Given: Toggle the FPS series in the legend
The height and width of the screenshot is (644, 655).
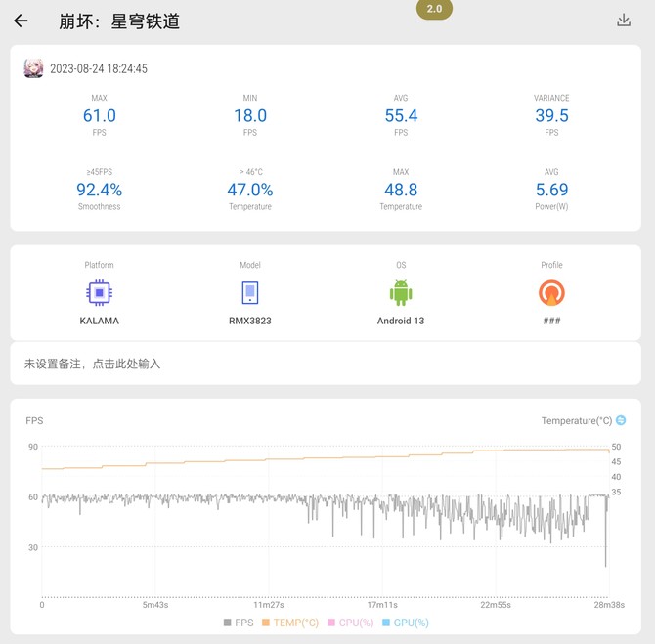Looking at the screenshot, I should pyautogui.click(x=239, y=623).
